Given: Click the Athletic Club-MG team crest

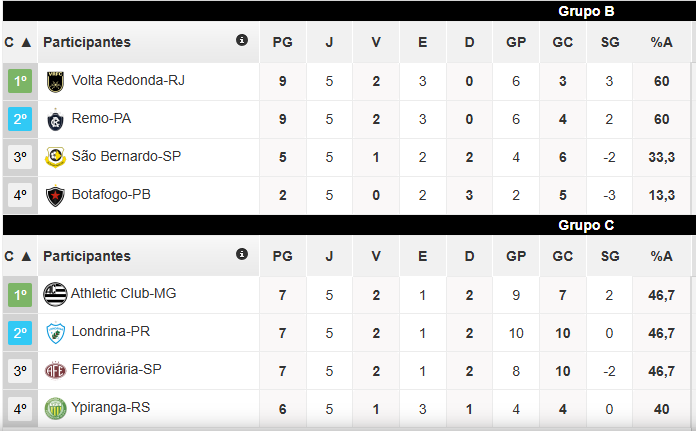Looking at the screenshot, I should point(55,294).
